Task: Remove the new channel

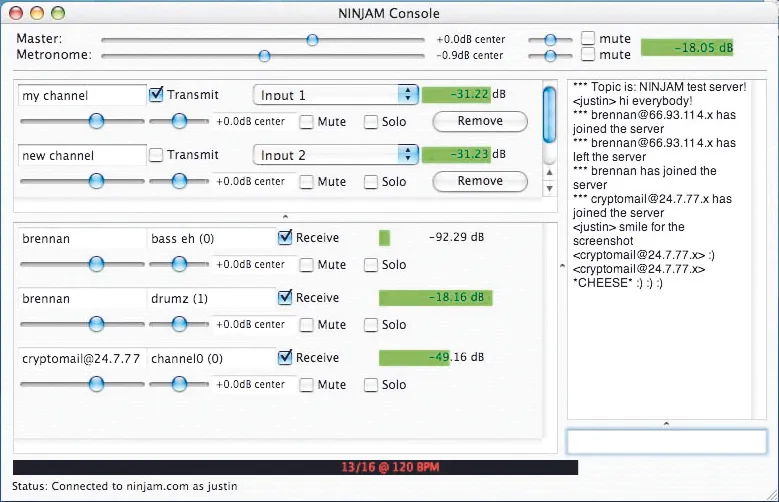Action: click(x=480, y=181)
